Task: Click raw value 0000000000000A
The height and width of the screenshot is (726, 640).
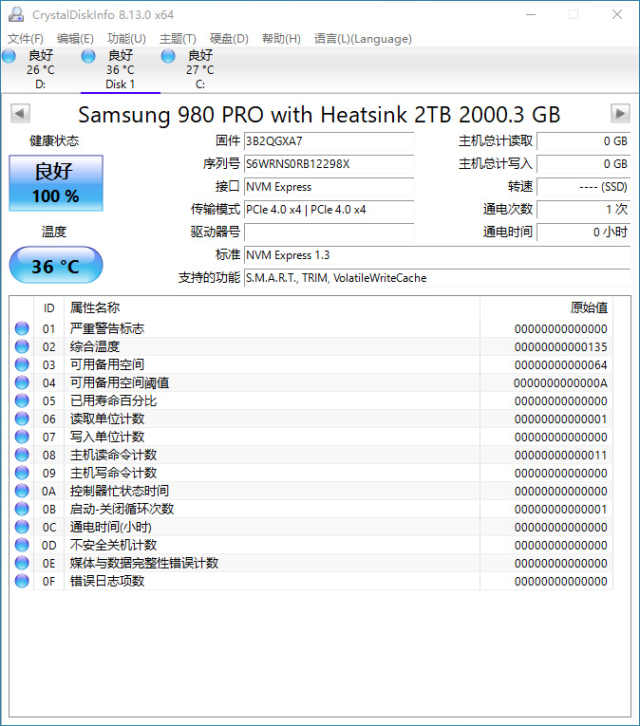Action: click(x=561, y=383)
